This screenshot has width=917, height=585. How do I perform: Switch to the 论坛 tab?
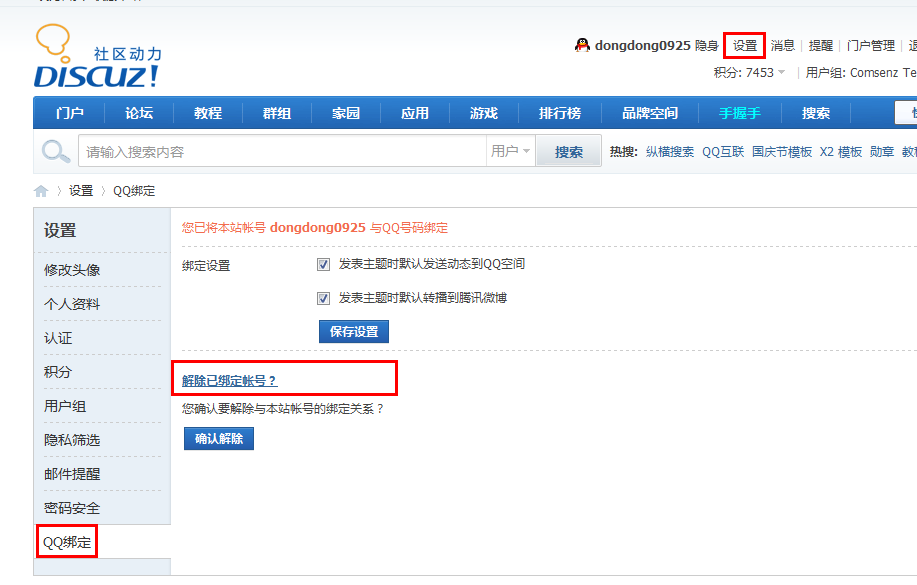point(137,112)
